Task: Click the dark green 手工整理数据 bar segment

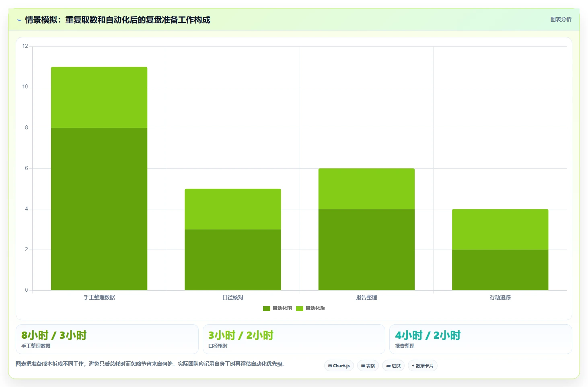Action: 99,209
